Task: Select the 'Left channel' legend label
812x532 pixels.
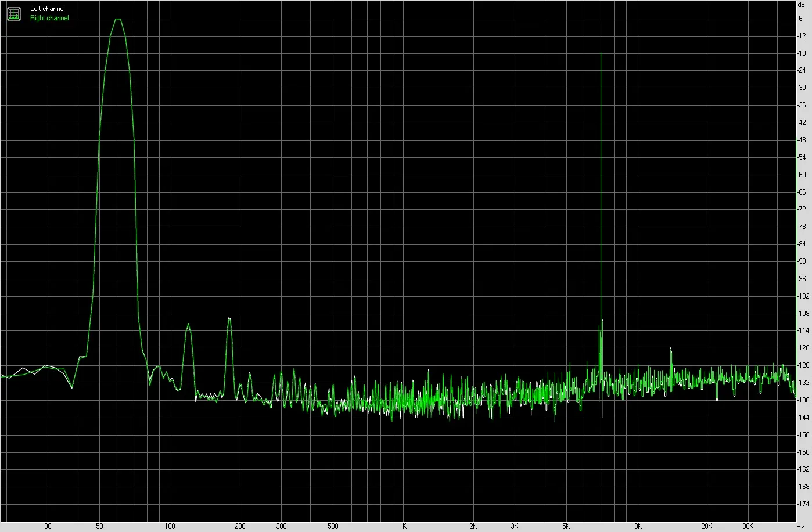Action: [48, 9]
